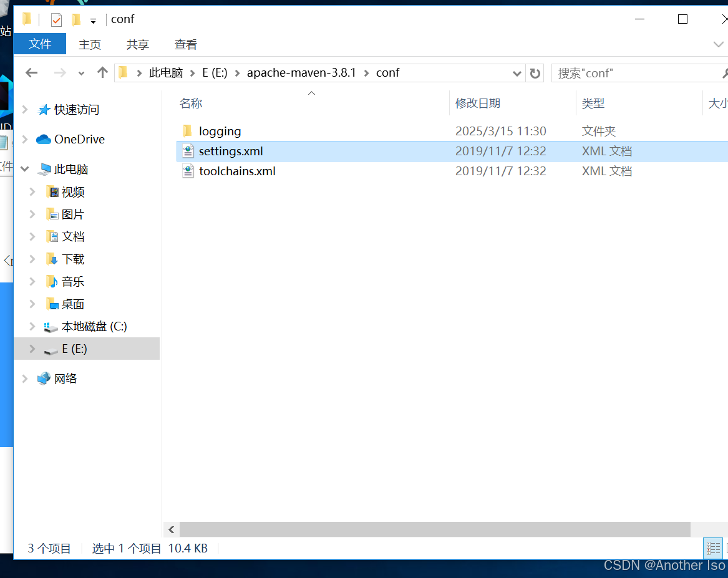The image size is (728, 578).
Task: Expand the 下载 tree node
Action: tap(32, 259)
